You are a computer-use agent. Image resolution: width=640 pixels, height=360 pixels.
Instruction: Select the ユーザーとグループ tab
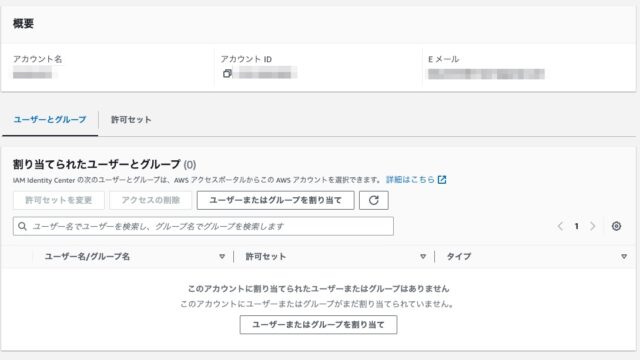coord(50,120)
